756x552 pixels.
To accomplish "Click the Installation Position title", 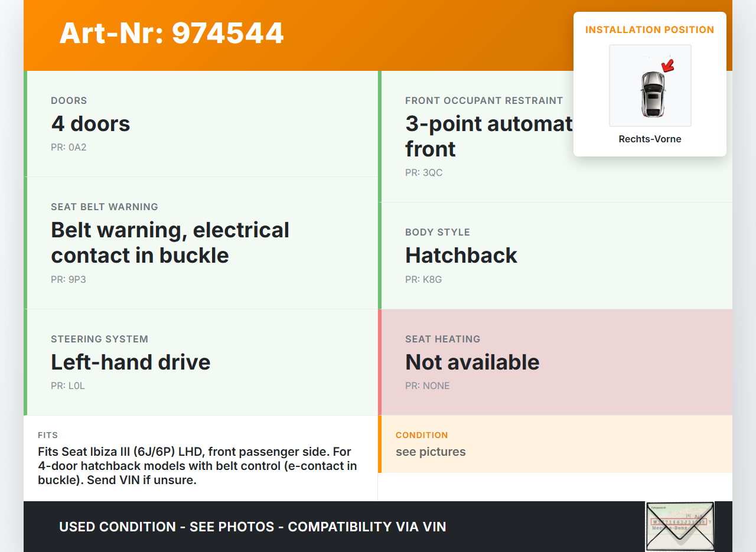I will point(650,30).
